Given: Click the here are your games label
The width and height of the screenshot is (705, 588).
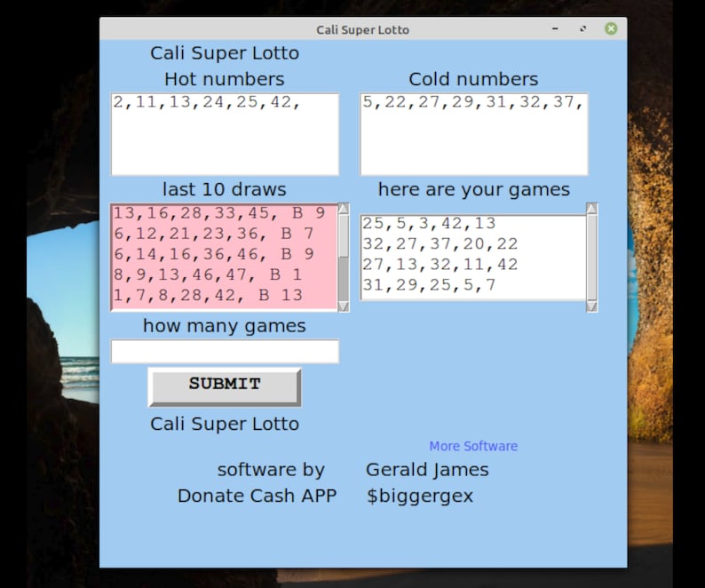Looking at the screenshot, I should coord(474,189).
